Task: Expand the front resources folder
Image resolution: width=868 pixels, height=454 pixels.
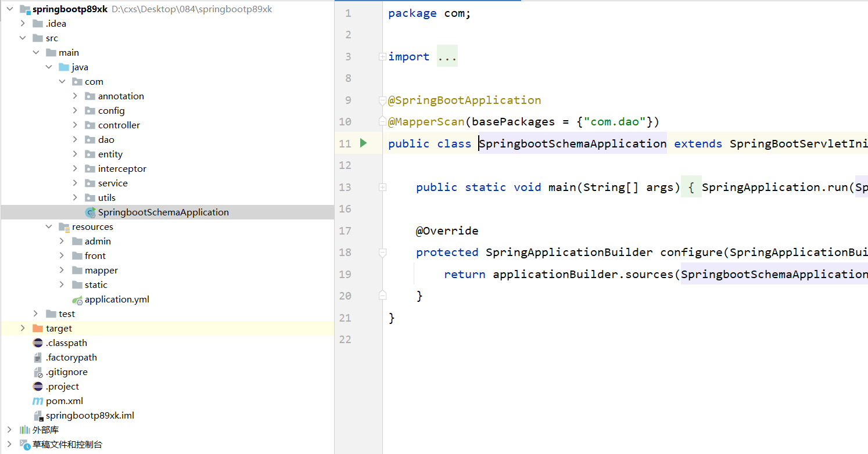Action: pyautogui.click(x=62, y=256)
